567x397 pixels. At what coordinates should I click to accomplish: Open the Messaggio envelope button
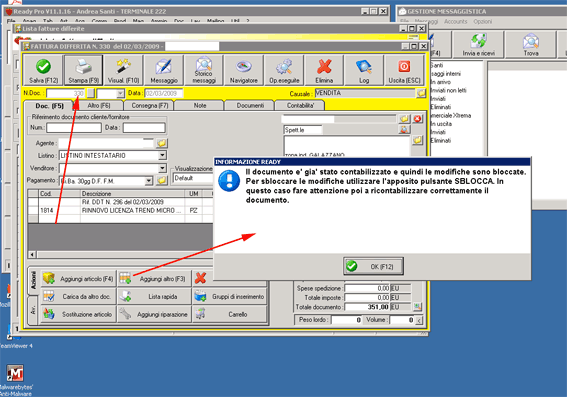[x=164, y=70]
